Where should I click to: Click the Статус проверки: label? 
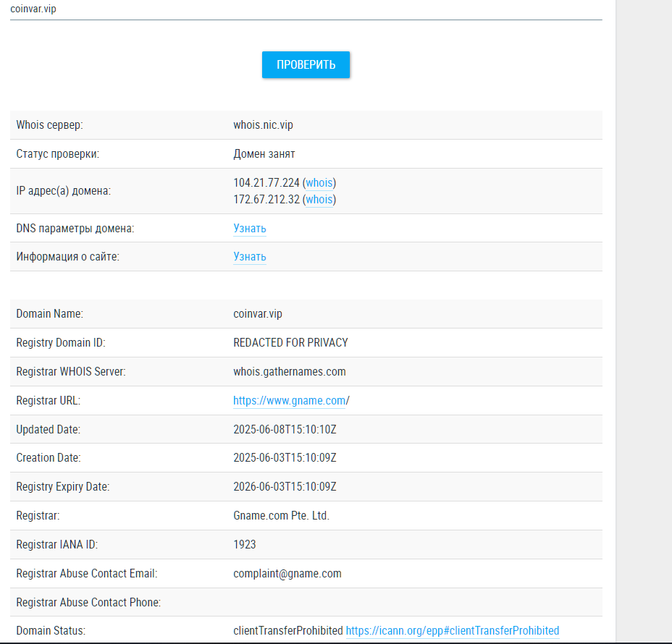(57, 154)
